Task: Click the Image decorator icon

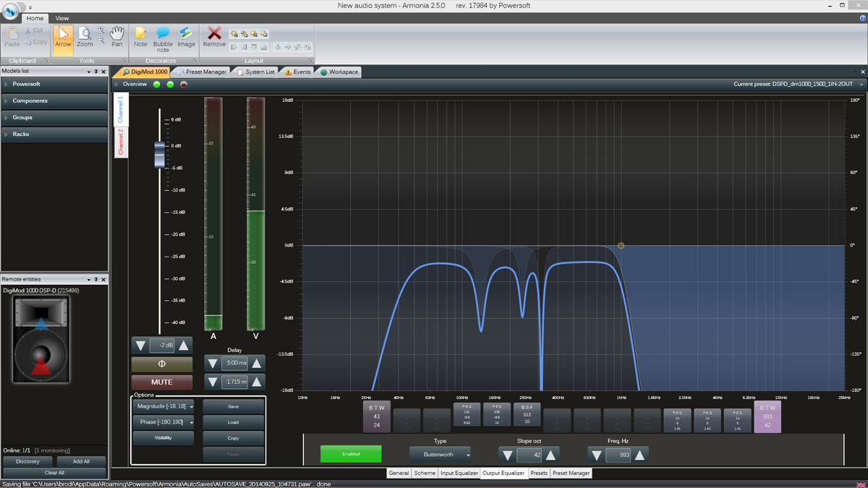Action: pos(186,38)
